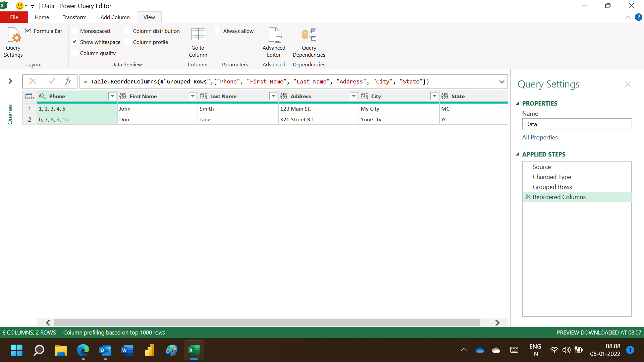Select the Transform ribbon tab
The width and height of the screenshot is (644, 362).
tap(74, 17)
